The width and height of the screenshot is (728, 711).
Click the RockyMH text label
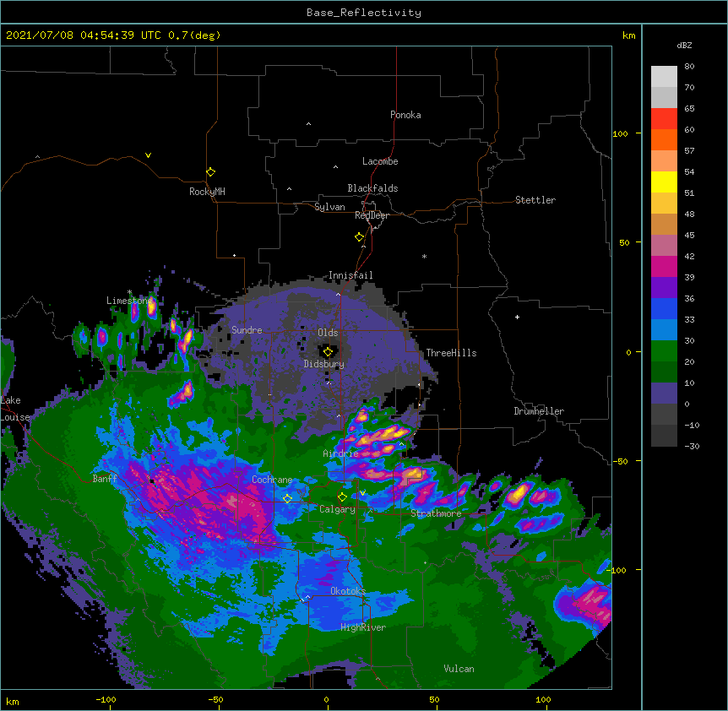tap(207, 192)
